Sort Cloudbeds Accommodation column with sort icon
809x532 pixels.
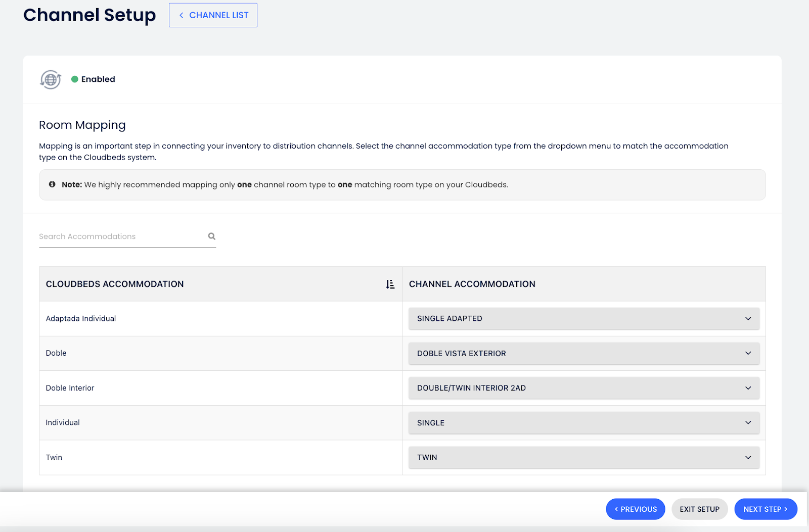click(x=390, y=284)
